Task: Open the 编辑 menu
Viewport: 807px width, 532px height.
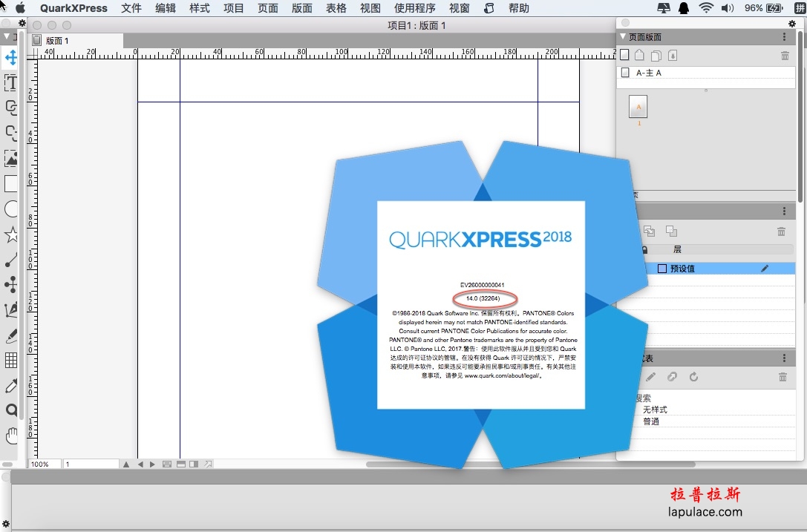Action: pos(166,8)
